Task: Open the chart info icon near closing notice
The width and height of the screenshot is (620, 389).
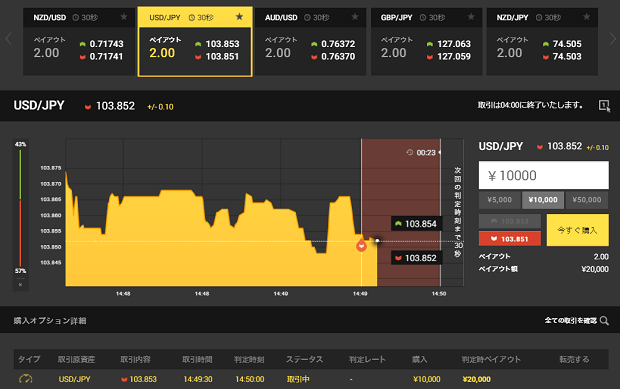Action: click(x=604, y=105)
